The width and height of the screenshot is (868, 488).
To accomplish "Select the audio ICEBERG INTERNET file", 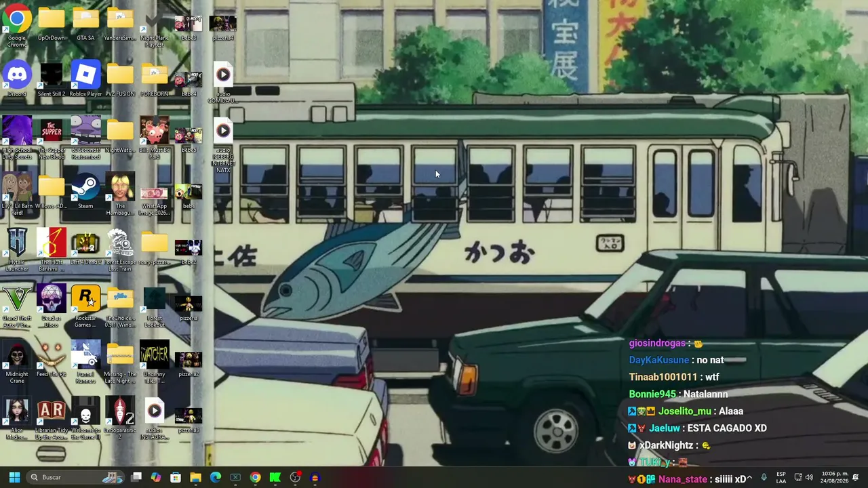I will coord(223,146).
